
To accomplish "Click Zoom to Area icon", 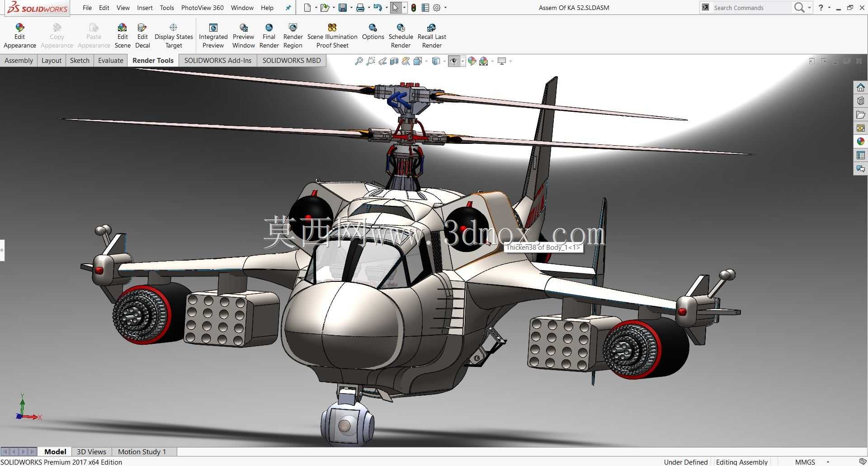I will pyautogui.click(x=371, y=61).
